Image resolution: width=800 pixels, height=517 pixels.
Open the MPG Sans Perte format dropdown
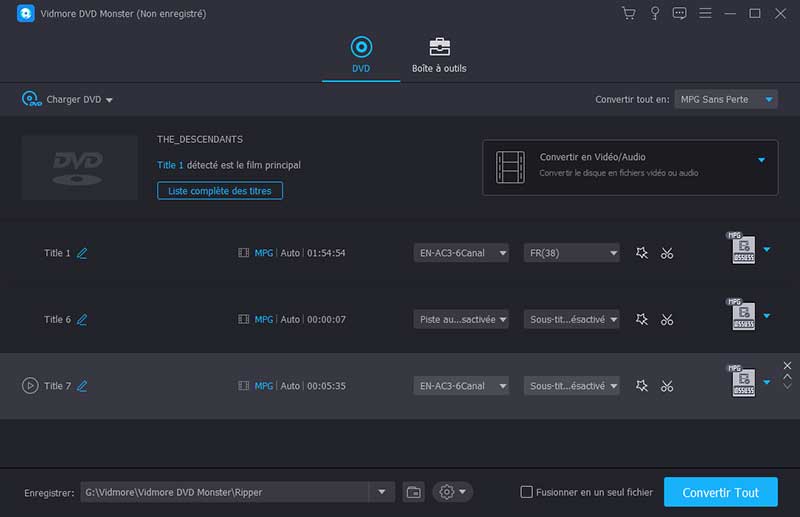point(725,100)
